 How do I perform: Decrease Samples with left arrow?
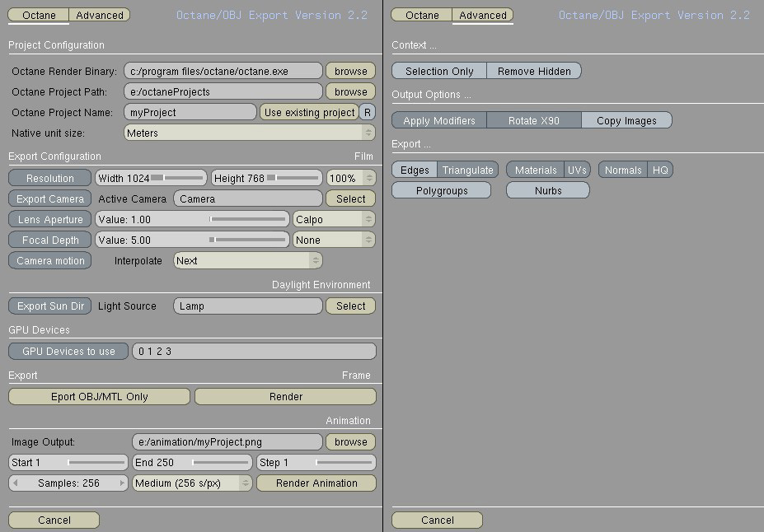(x=16, y=483)
